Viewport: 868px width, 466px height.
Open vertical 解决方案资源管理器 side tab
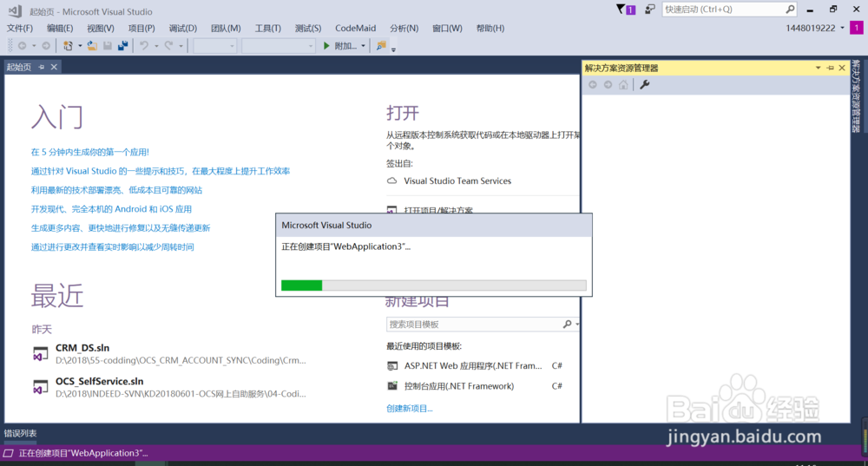tap(856, 95)
